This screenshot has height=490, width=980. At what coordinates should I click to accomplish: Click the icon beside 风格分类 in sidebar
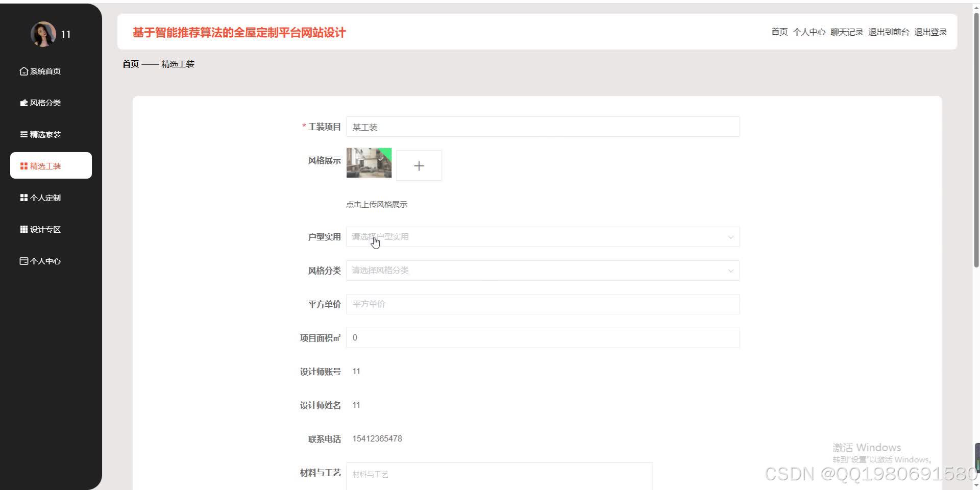click(x=23, y=103)
